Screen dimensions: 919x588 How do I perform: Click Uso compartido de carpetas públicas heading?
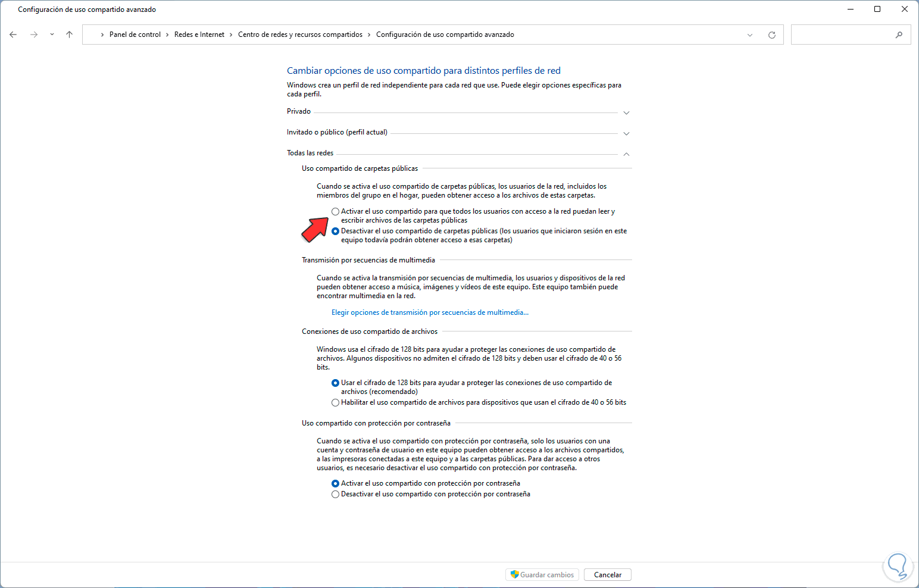[x=360, y=168]
